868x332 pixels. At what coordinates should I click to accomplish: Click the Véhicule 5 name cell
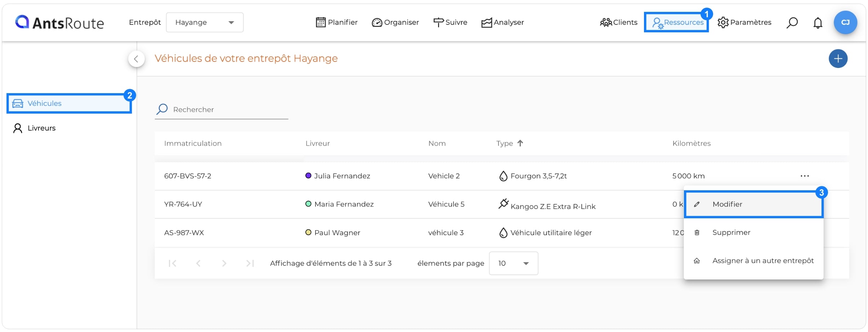[446, 204]
